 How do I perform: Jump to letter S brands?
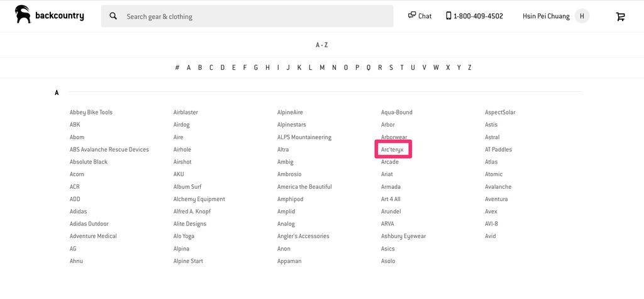(391, 68)
